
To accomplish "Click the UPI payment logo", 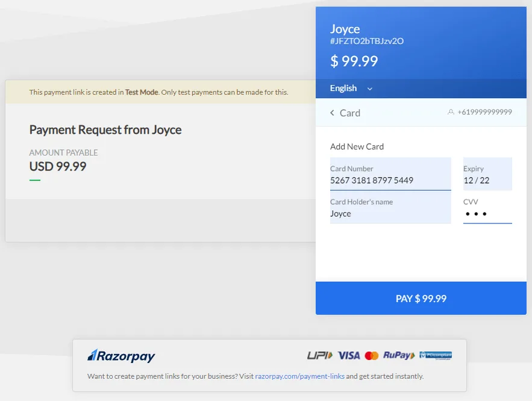I will pos(319,355).
